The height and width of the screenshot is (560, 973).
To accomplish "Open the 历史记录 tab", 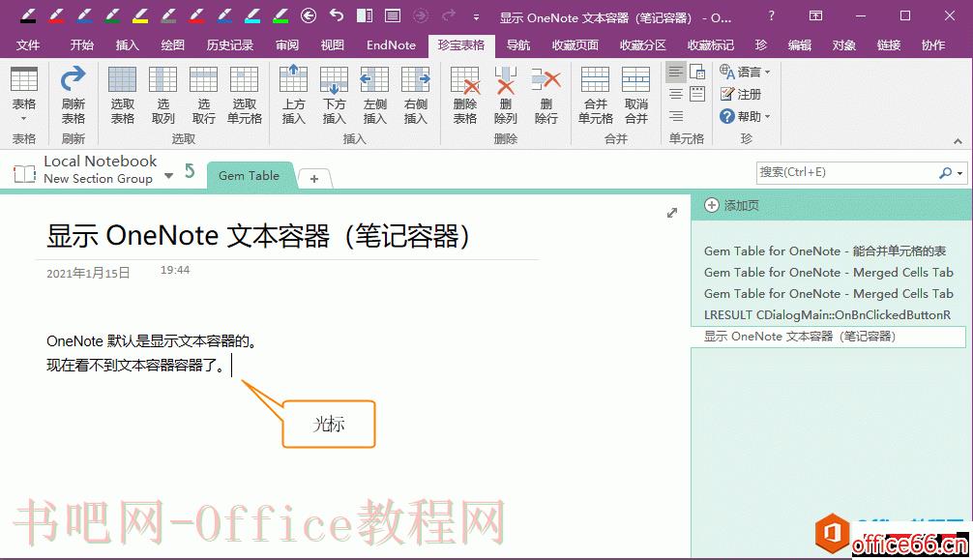I will pyautogui.click(x=229, y=44).
